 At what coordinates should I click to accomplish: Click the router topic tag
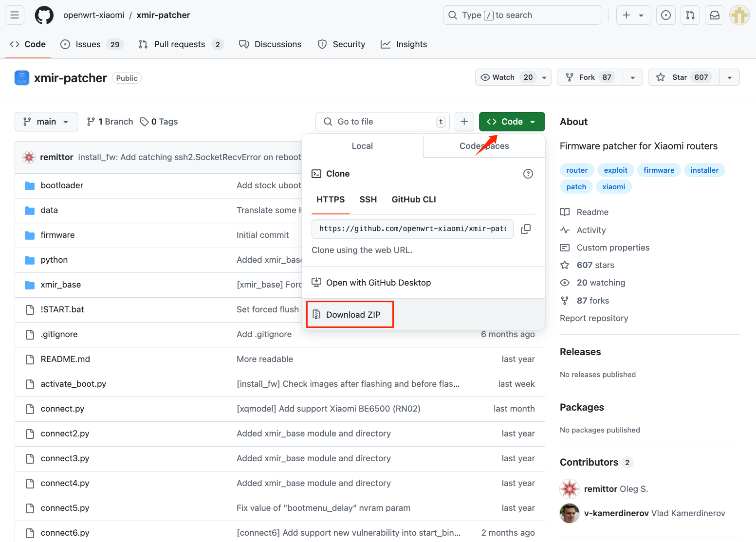577,170
